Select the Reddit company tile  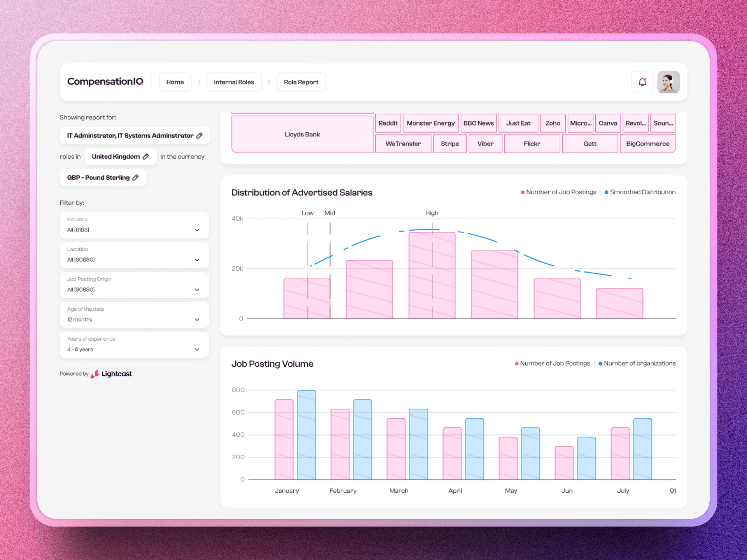(x=388, y=123)
